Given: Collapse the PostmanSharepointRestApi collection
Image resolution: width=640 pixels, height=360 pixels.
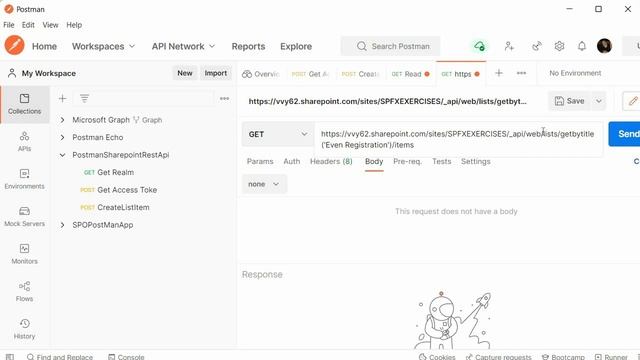Looking at the screenshot, I should pos(62,155).
